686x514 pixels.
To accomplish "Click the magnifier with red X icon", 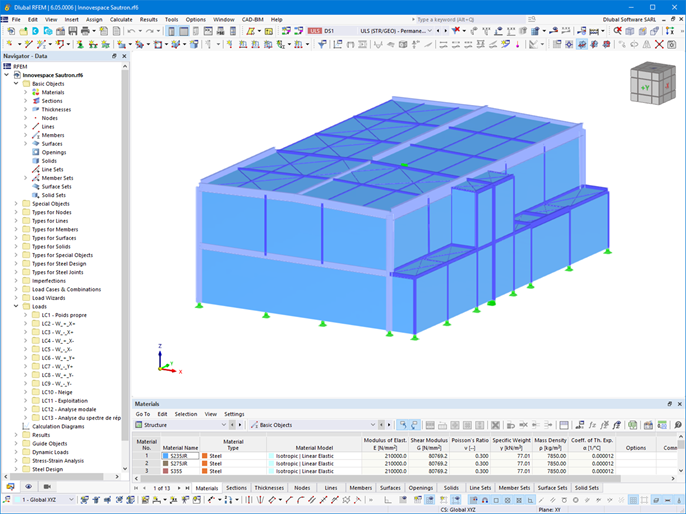I will tap(617, 31).
